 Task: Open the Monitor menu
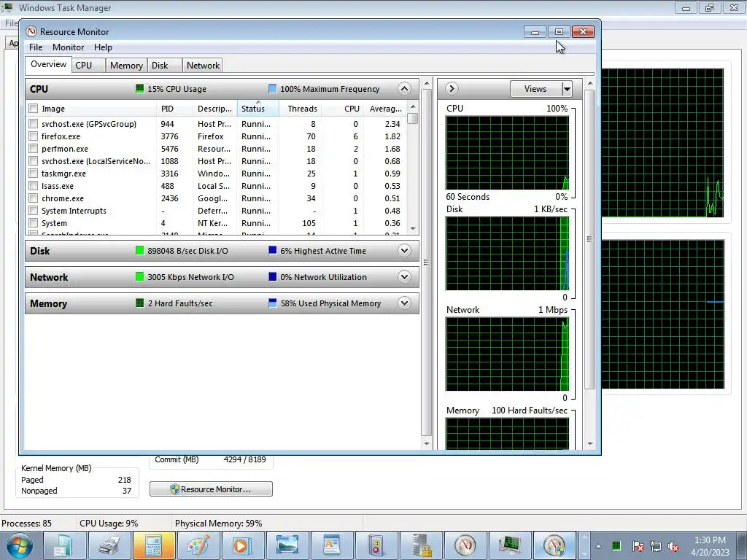pyautogui.click(x=68, y=47)
